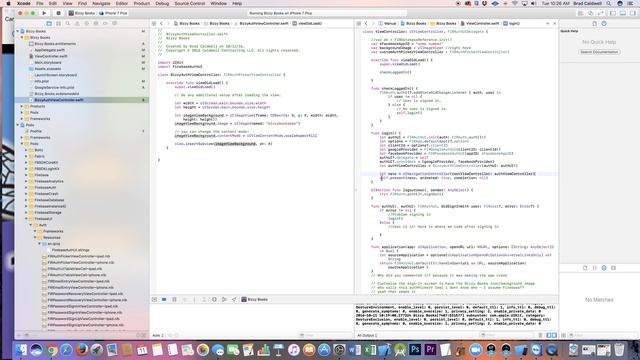Open the Navigate menu
This screenshot has height=360, width=640.
101,3
